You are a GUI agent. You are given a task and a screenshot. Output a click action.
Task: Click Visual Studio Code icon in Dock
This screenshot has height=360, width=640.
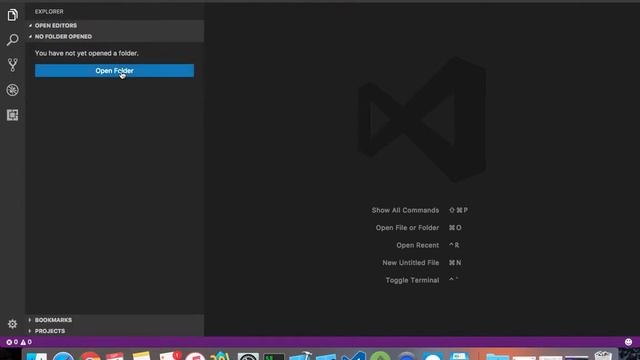[353, 356]
